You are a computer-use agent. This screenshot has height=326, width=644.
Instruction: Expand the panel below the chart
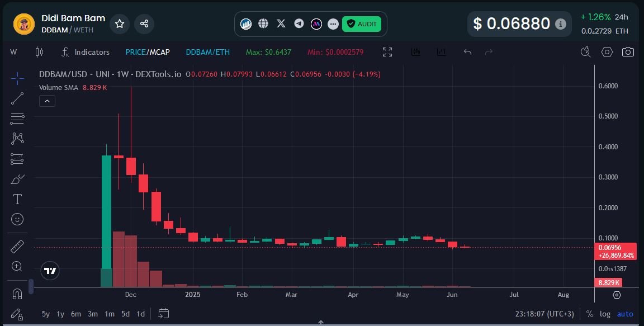321,323
